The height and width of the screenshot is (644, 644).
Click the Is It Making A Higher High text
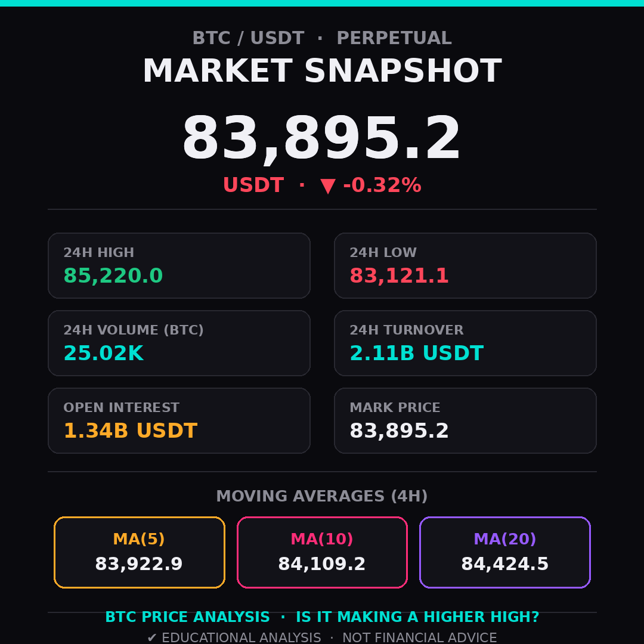(x=417, y=617)
